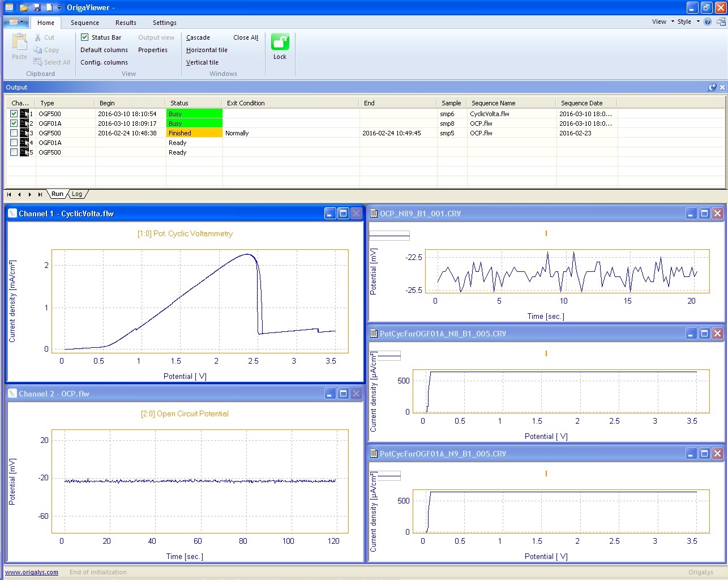The width and height of the screenshot is (728, 580).
Task: Click the channel 3 instrument icon
Action: (24, 133)
